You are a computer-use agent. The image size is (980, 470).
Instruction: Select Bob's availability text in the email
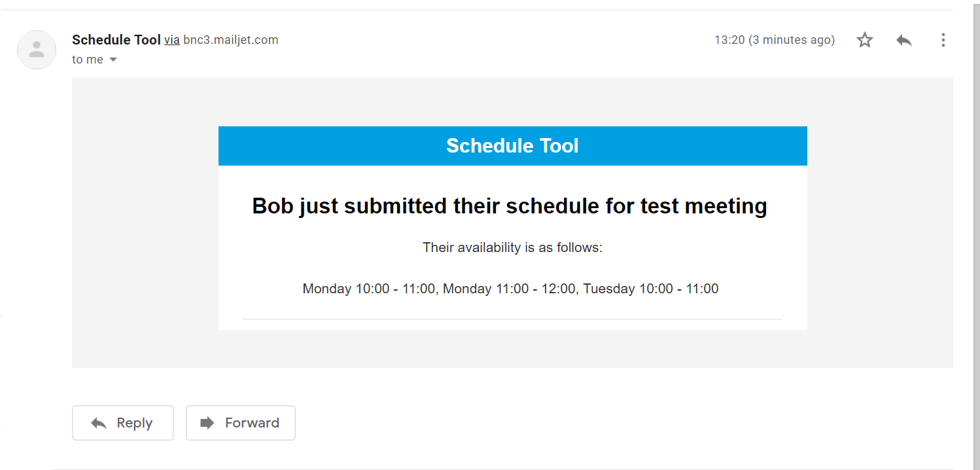[x=510, y=288]
